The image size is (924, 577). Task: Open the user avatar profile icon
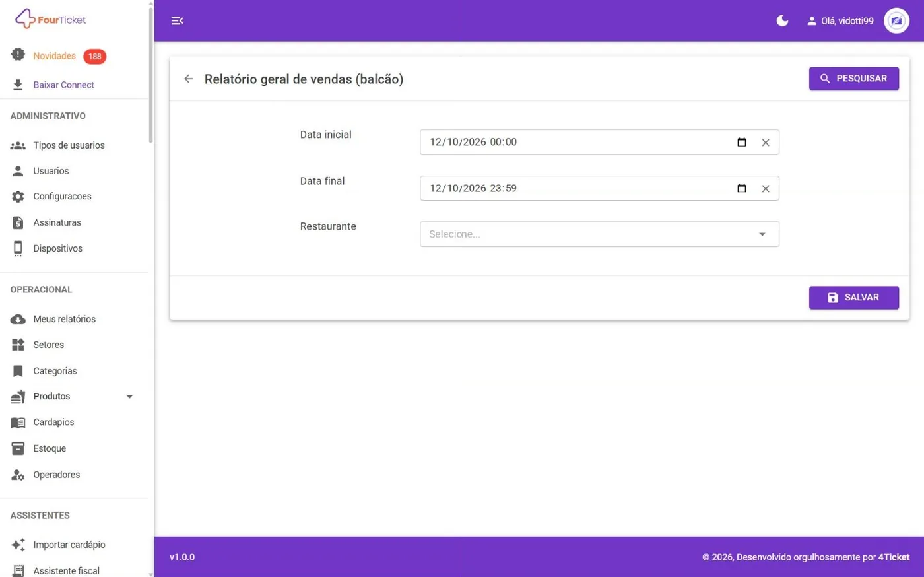(896, 20)
